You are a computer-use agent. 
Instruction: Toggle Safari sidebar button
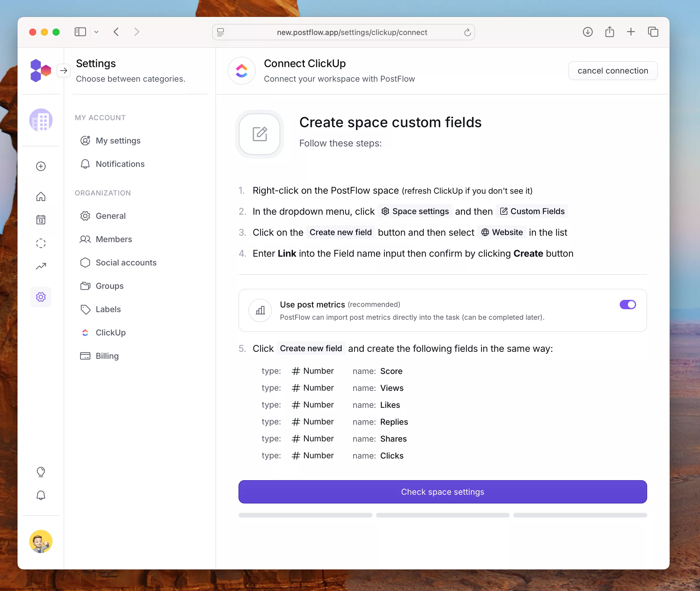80,32
